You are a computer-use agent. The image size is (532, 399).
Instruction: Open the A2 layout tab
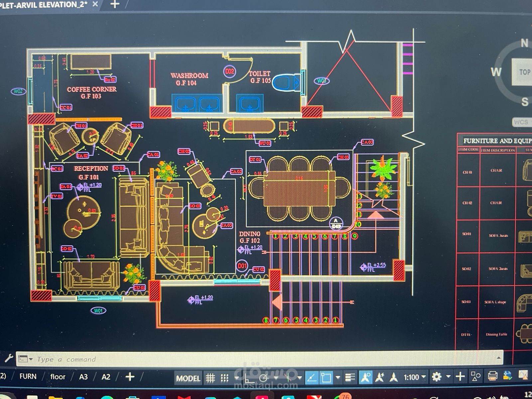pos(106,377)
